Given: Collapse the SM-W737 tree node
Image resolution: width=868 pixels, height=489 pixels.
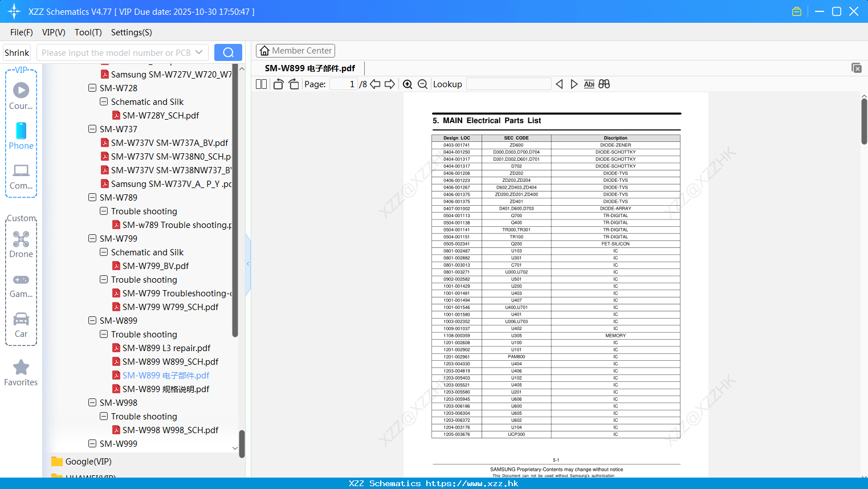Looking at the screenshot, I should pyautogui.click(x=92, y=129).
